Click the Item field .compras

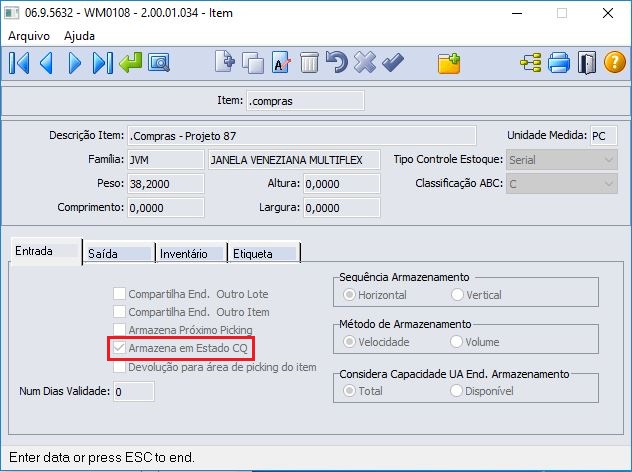coord(306,101)
